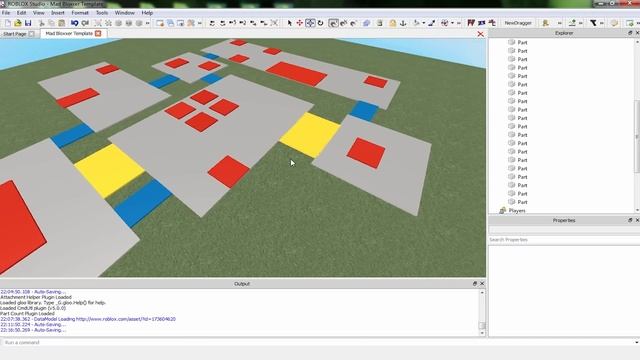Close the Output panel
Image resolution: width=640 pixels, height=360 pixels.
point(482,283)
